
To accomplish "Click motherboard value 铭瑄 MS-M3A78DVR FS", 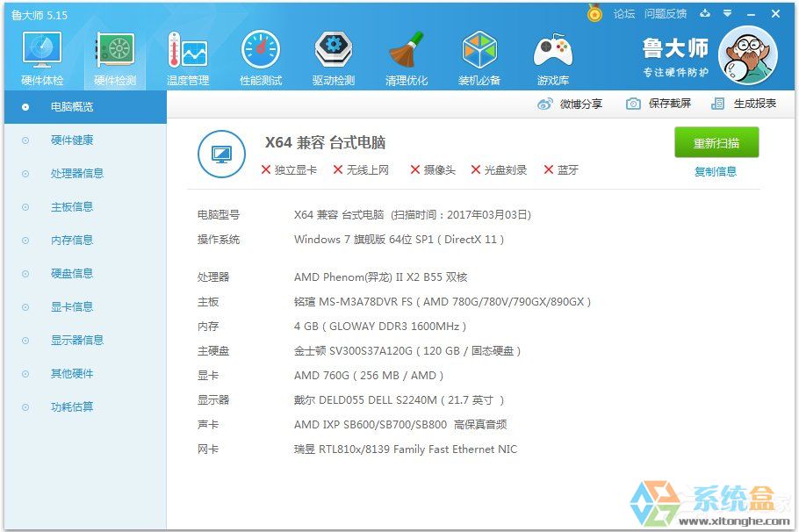I will (x=443, y=302).
